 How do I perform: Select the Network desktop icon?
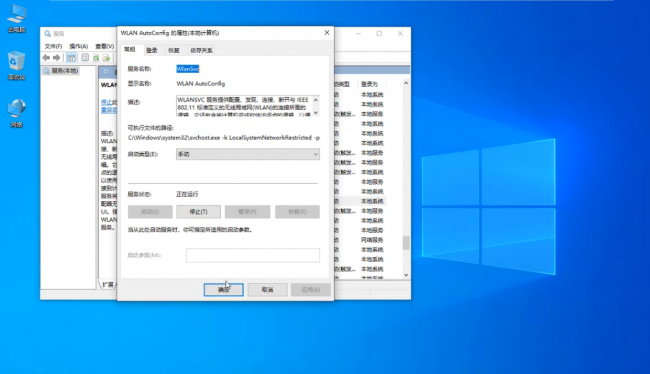coord(17,113)
